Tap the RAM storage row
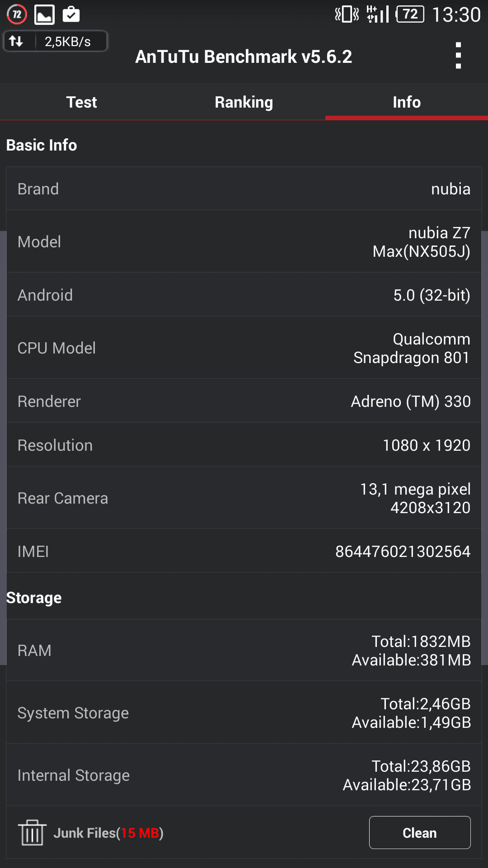 (x=244, y=651)
